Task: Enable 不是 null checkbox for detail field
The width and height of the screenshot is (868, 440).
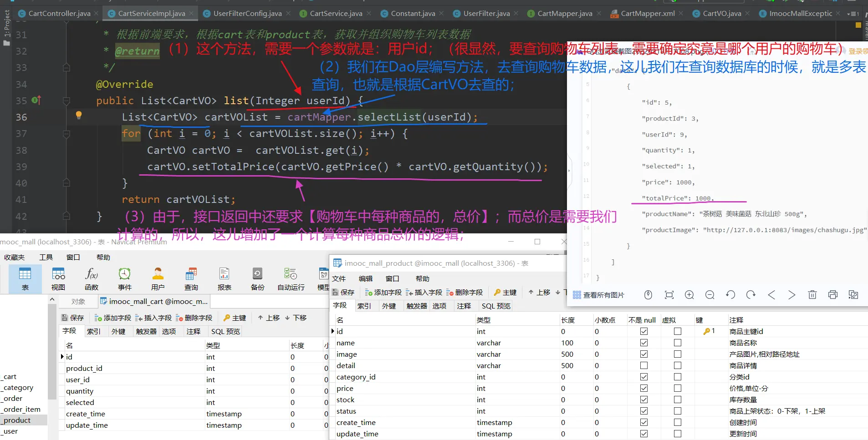Action: 644,365
